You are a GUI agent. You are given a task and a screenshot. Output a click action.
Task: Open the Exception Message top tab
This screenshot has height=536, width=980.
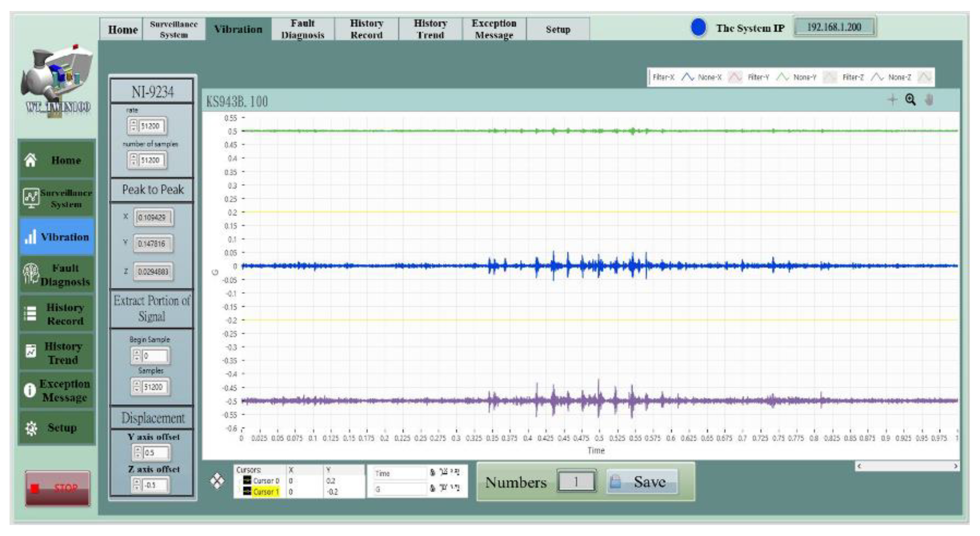(494, 29)
